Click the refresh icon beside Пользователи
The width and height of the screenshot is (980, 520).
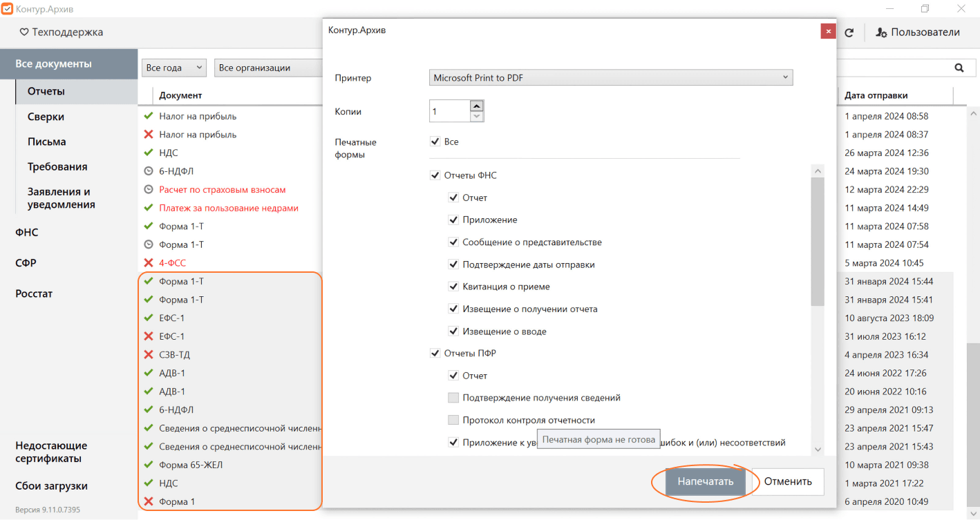(849, 32)
